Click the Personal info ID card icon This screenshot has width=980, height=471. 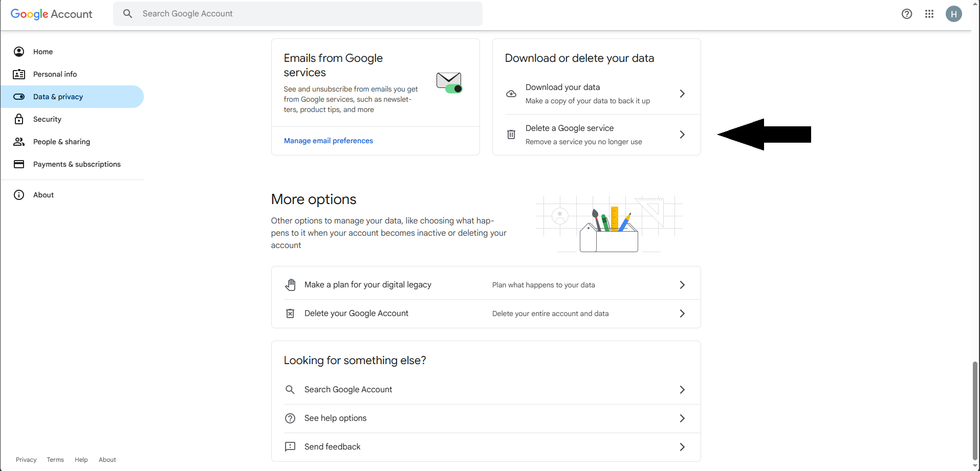point(19,74)
